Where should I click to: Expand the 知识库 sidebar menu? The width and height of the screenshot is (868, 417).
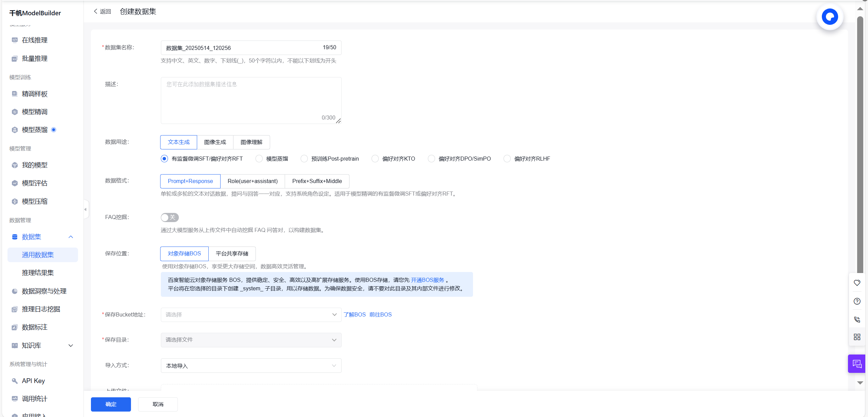71,345
